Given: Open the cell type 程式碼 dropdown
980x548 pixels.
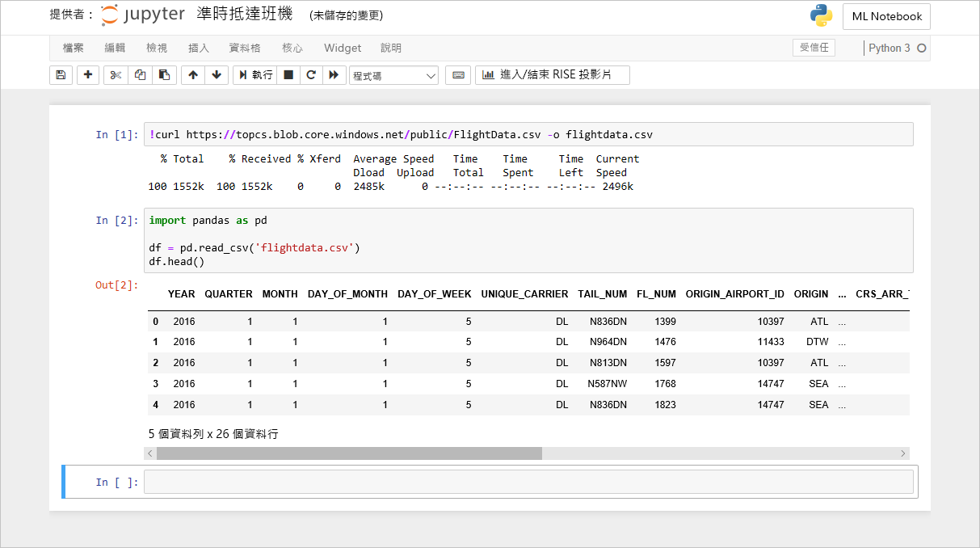Looking at the screenshot, I should [x=393, y=75].
